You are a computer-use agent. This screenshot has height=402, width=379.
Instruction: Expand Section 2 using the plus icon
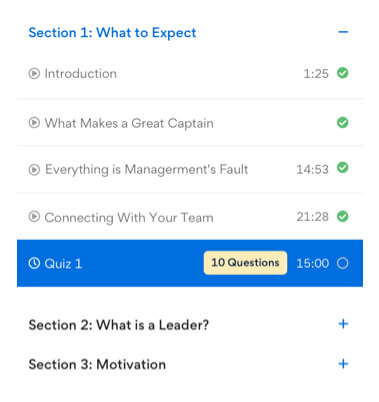tap(343, 324)
